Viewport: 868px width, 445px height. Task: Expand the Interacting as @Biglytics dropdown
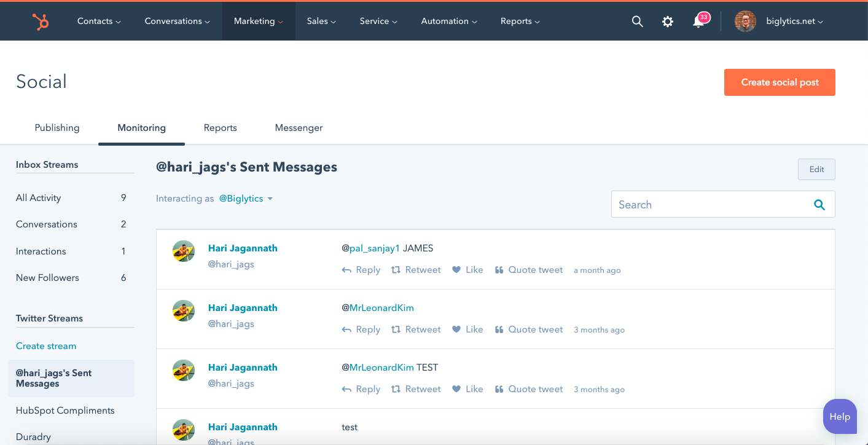(x=246, y=199)
